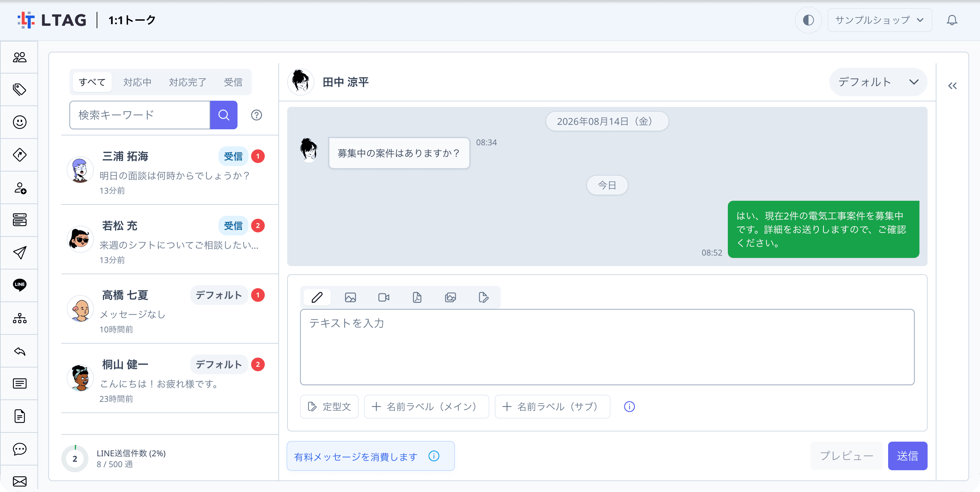Open the 三浦 拓海 conversation
This screenshot has height=492, width=980.
pyautogui.click(x=170, y=170)
